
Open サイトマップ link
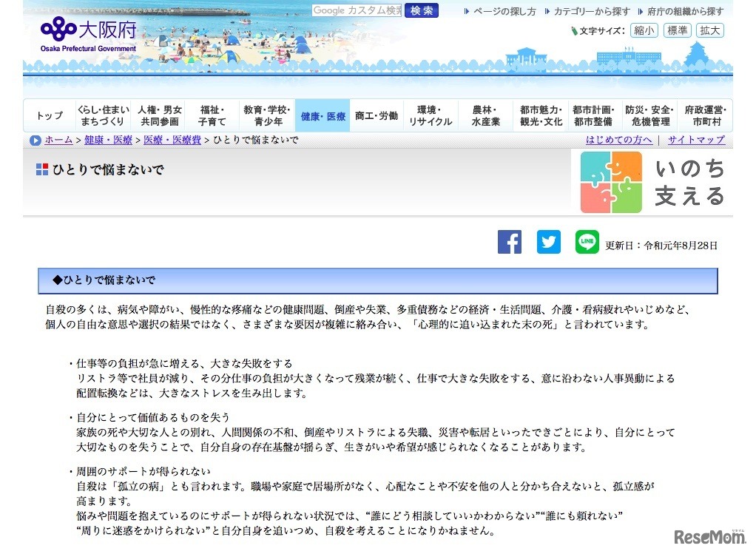[696, 140]
